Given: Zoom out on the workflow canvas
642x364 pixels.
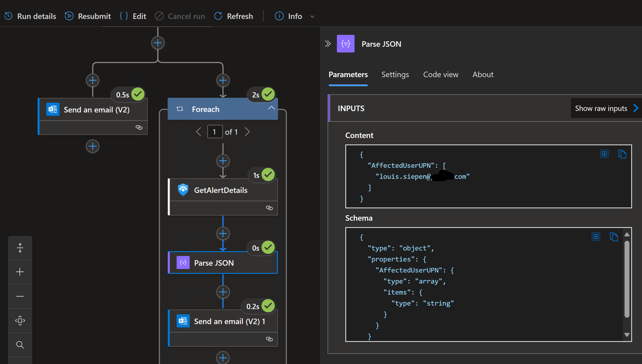Looking at the screenshot, I should click(20, 296).
